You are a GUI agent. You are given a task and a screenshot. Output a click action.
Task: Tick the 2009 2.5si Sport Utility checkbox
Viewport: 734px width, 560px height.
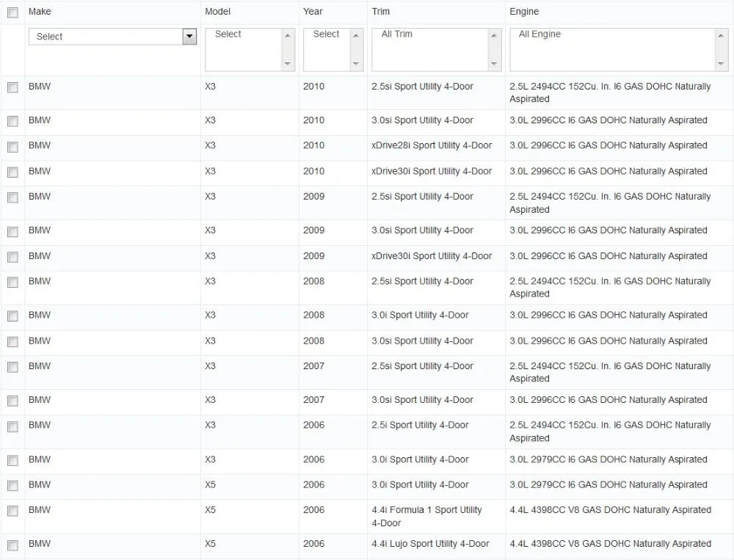tap(12, 197)
